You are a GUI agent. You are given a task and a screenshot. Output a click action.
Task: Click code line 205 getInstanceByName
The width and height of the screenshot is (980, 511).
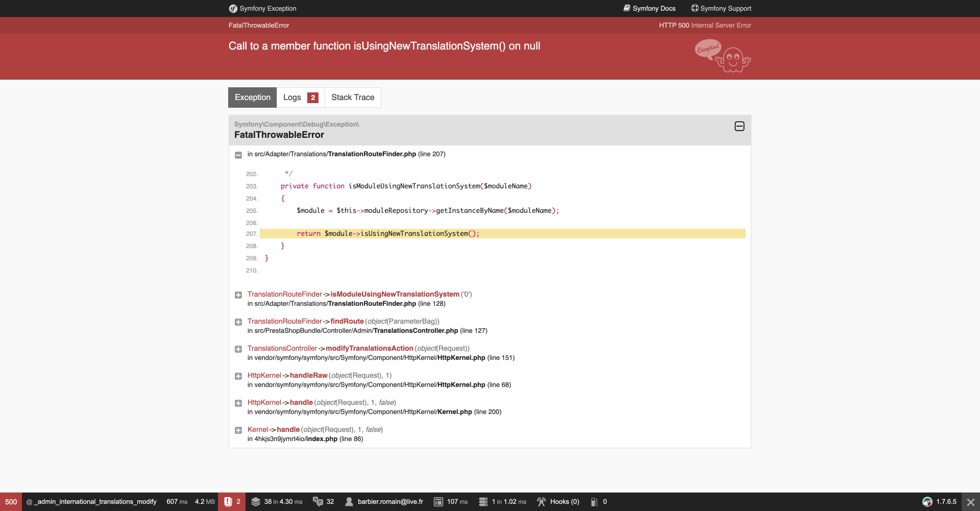pyautogui.click(x=428, y=211)
